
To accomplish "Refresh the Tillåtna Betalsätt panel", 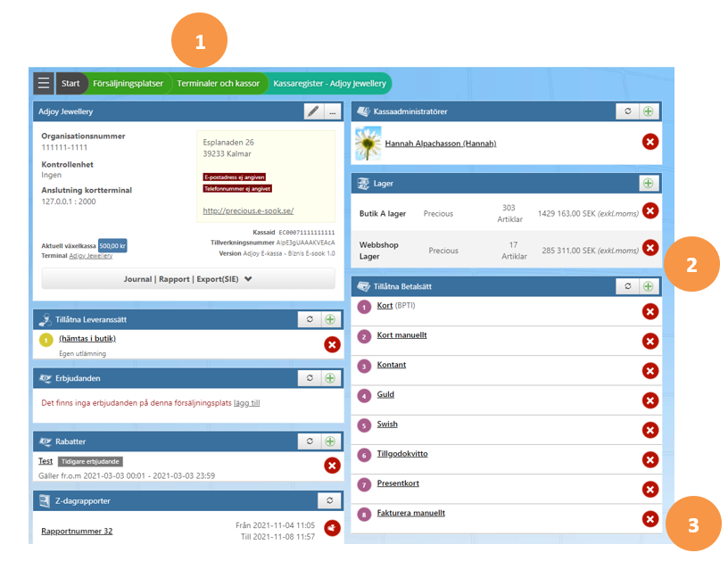I will tap(628, 286).
